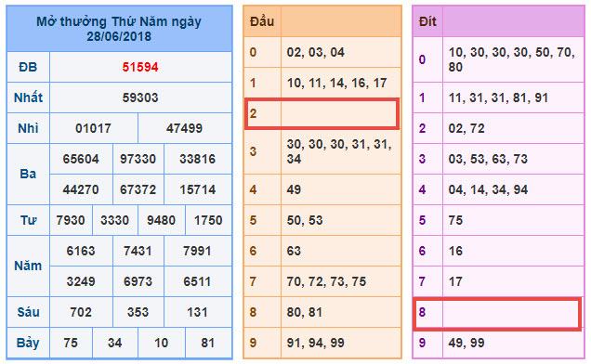Click Đầu row 3 number list
This screenshot has height=364, width=591.
339,151
